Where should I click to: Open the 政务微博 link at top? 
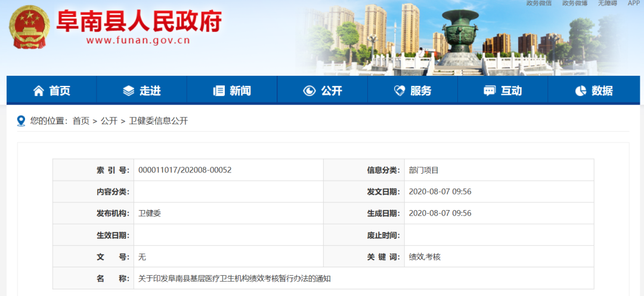click(x=575, y=4)
